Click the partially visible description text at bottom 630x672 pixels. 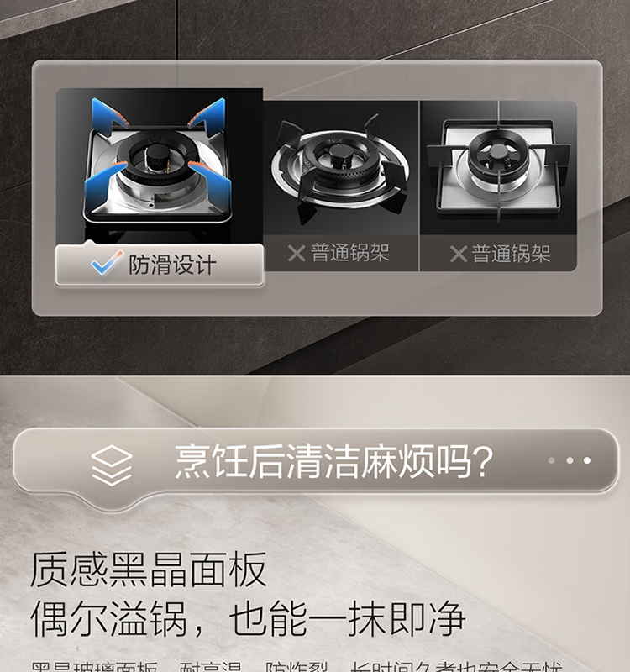coord(296,666)
